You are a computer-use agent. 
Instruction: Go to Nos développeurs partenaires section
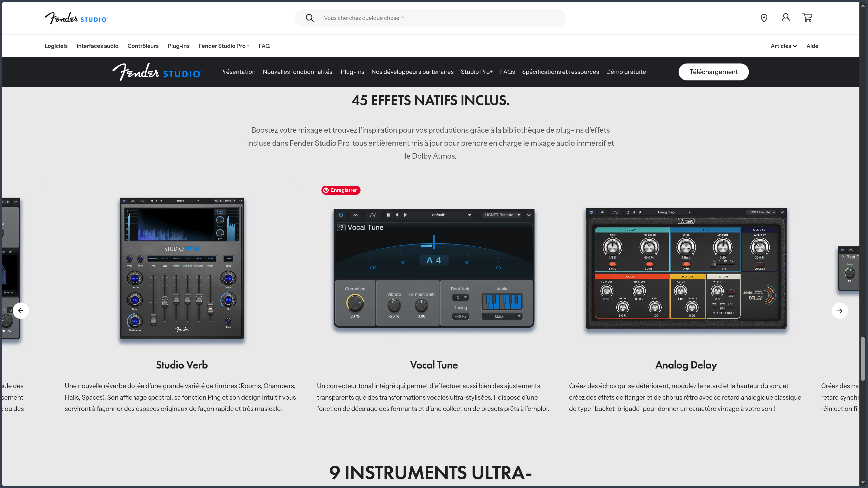pyautogui.click(x=413, y=72)
